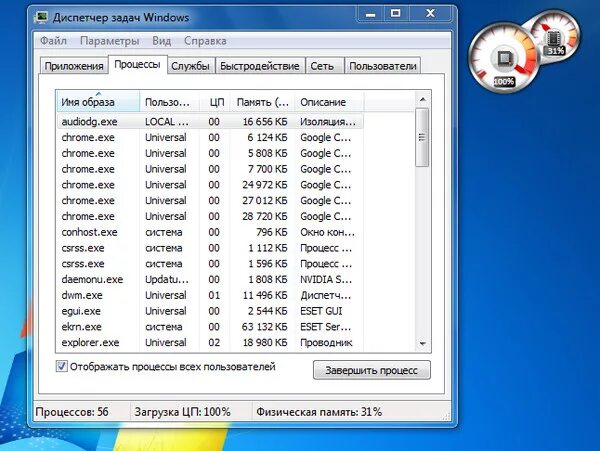This screenshot has height=451, width=600.
Task: Toggle 'Отображать процессы всех пользователей' checkbox
Action: point(61,366)
